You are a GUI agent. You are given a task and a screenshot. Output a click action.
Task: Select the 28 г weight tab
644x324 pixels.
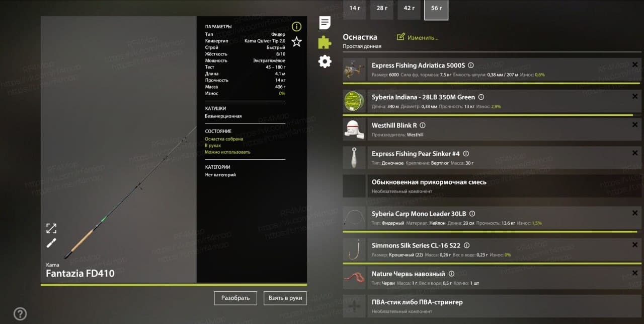pos(382,9)
